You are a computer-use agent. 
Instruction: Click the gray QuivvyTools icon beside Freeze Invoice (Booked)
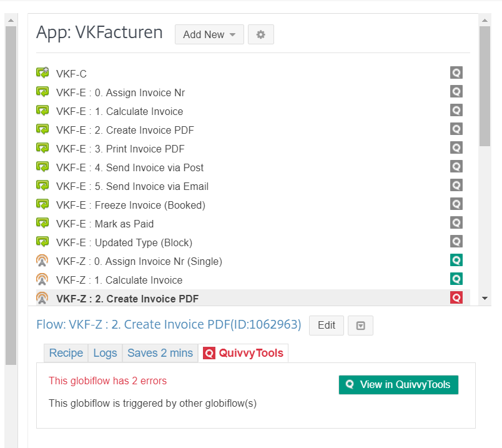(456, 204)
